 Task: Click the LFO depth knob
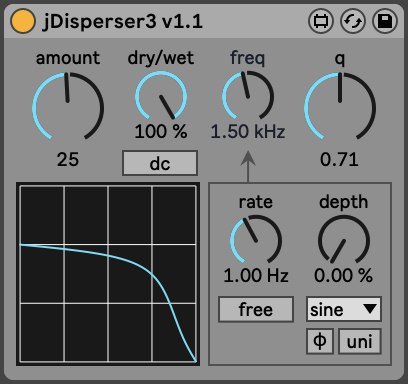click(x=344, y=240)
